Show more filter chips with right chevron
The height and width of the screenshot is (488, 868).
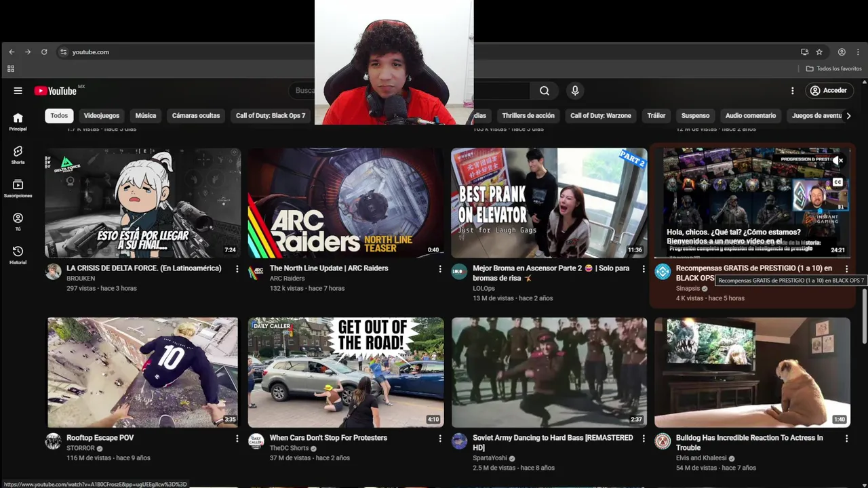coord(848,116)
